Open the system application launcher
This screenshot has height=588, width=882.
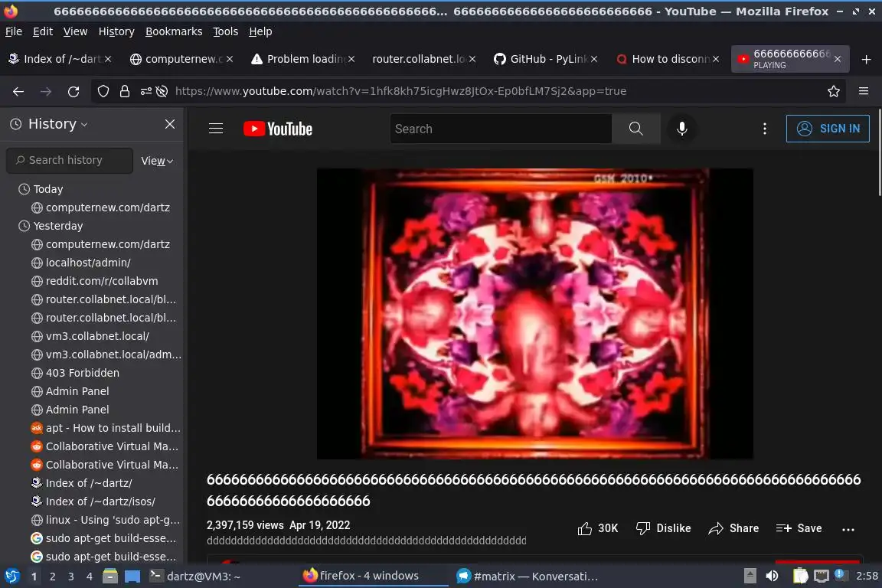[11, 576]
